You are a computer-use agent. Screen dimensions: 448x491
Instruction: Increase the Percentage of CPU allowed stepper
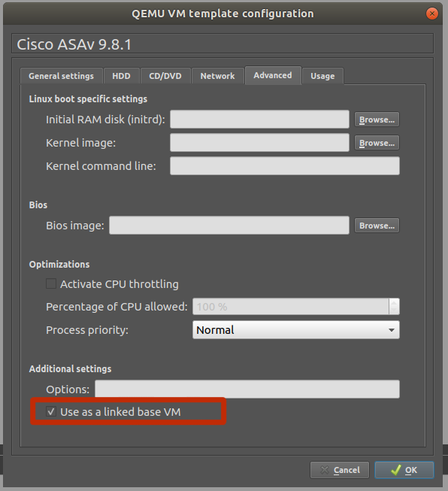pyautogui.click(x=394, y=303)
